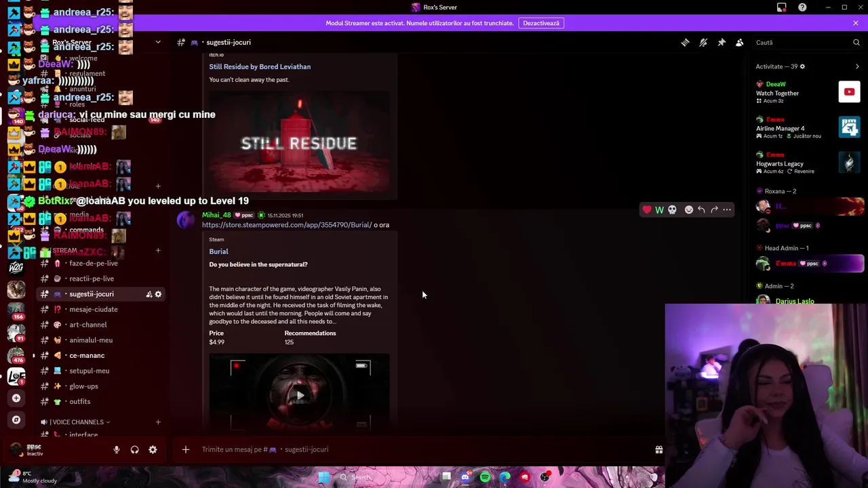Forward the Burial message

click(714, 209)
